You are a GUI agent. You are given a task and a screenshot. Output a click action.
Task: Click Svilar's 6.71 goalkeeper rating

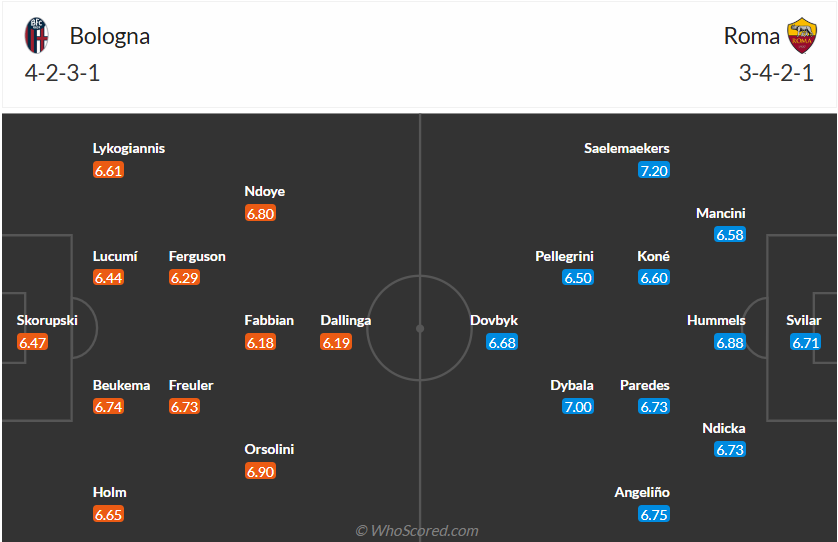[x=806, y=342]
